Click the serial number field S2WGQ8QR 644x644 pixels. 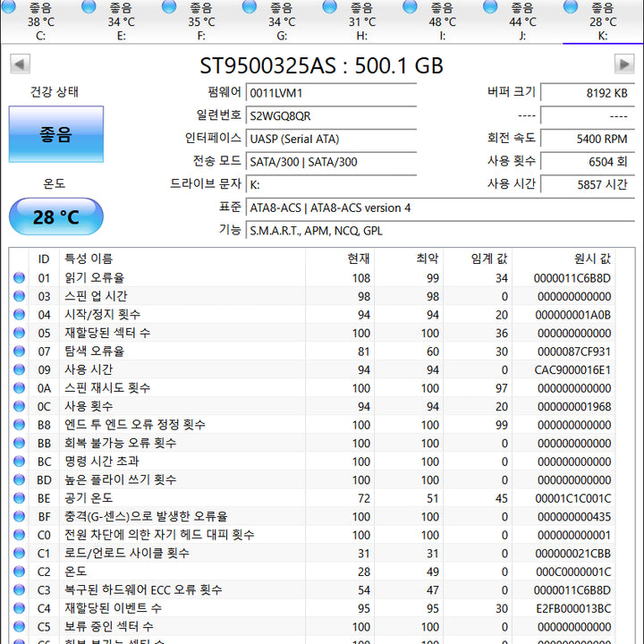click(331, 115)
